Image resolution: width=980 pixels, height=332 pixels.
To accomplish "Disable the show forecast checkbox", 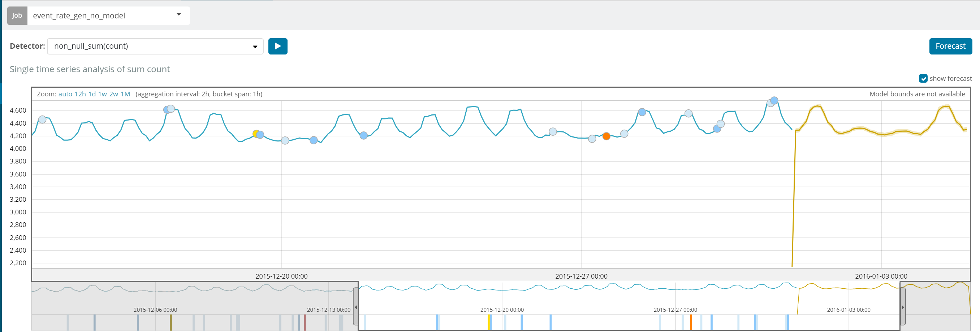I will 923,79.
